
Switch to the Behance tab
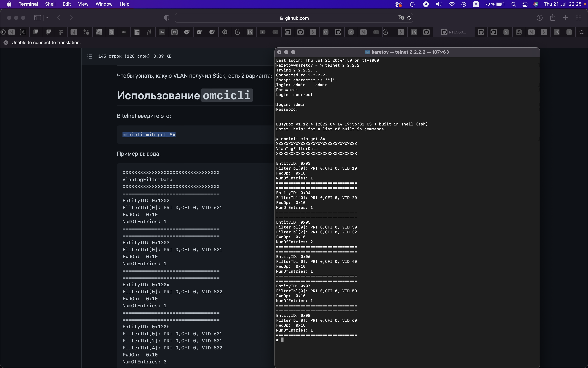(x=162, y=32)
